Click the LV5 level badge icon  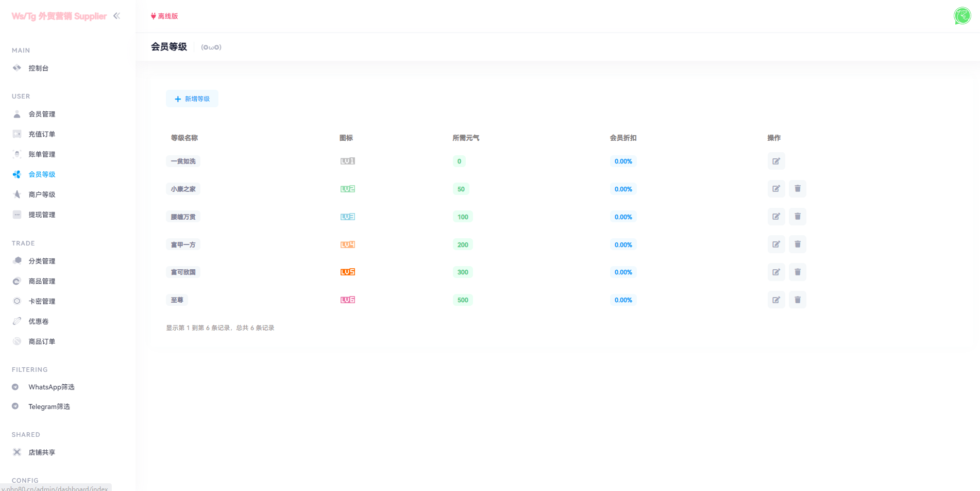click(x=347, y=272)
